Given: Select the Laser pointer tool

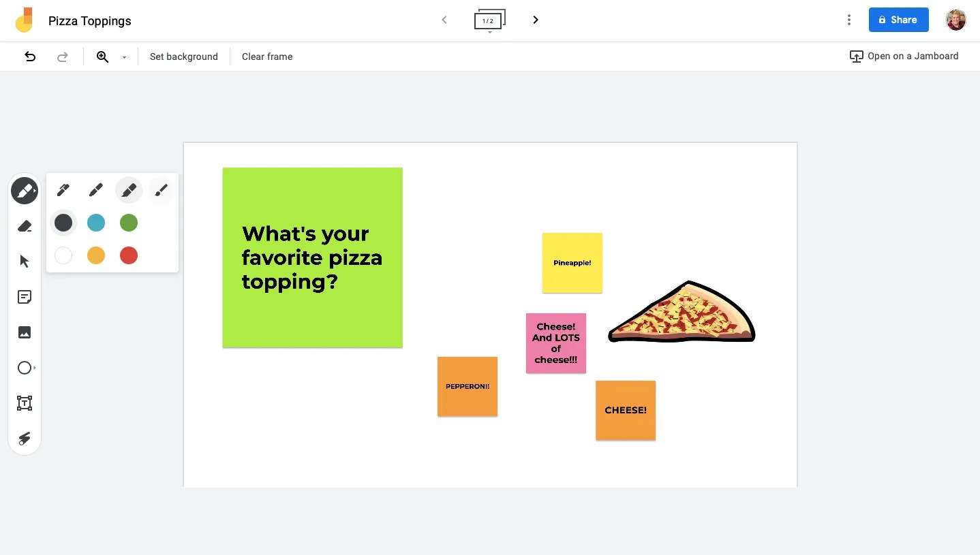Looking at the screenshot, I should pos(25,439).
